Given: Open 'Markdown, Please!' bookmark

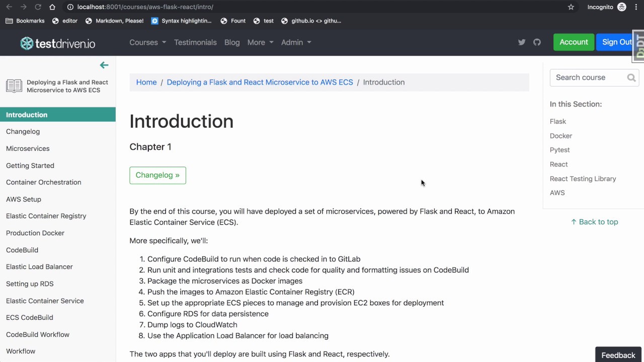Looking at the screenshot, I should click(x=115, y=21).
